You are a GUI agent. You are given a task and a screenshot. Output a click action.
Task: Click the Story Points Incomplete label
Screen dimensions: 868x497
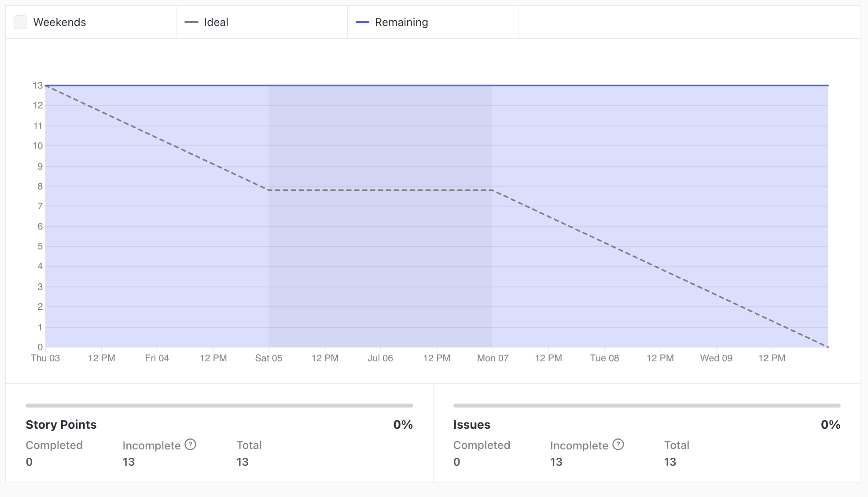coord(151,445)
